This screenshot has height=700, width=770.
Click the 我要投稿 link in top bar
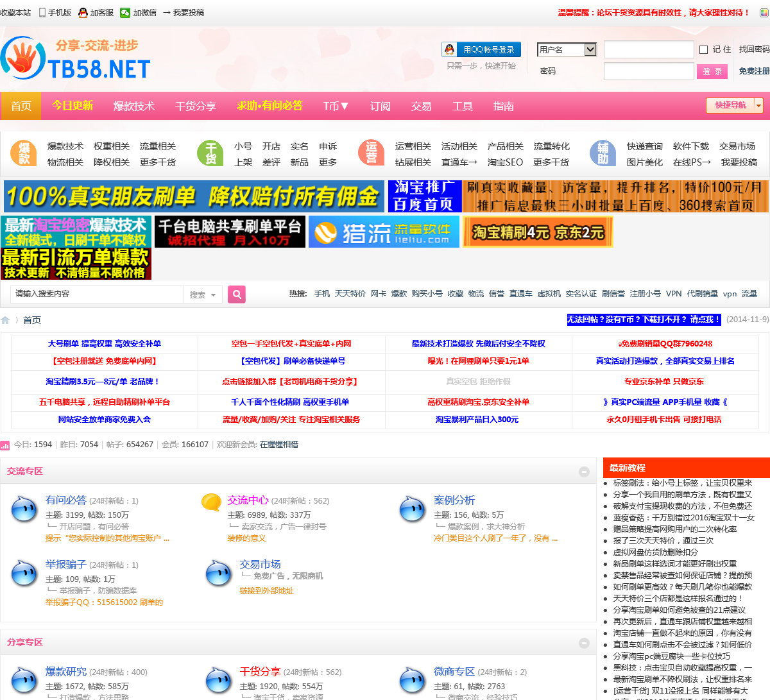188,12
